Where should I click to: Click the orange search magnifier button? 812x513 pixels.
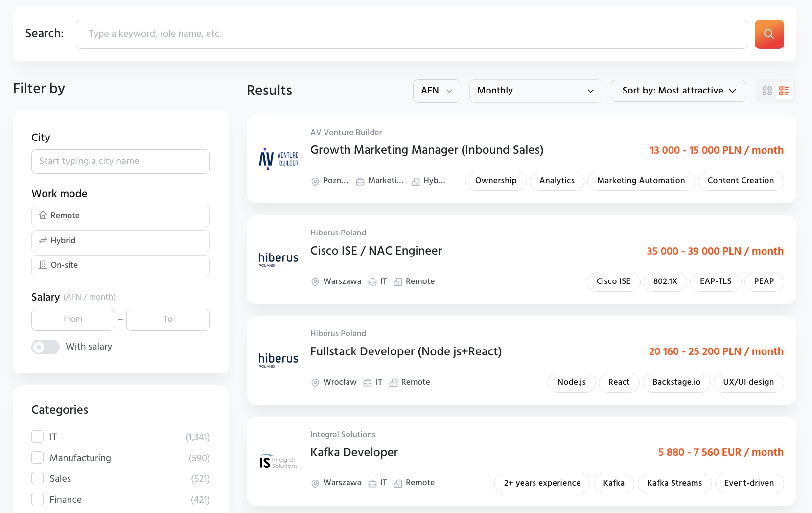pyautogui.click(x=769, y=34)
